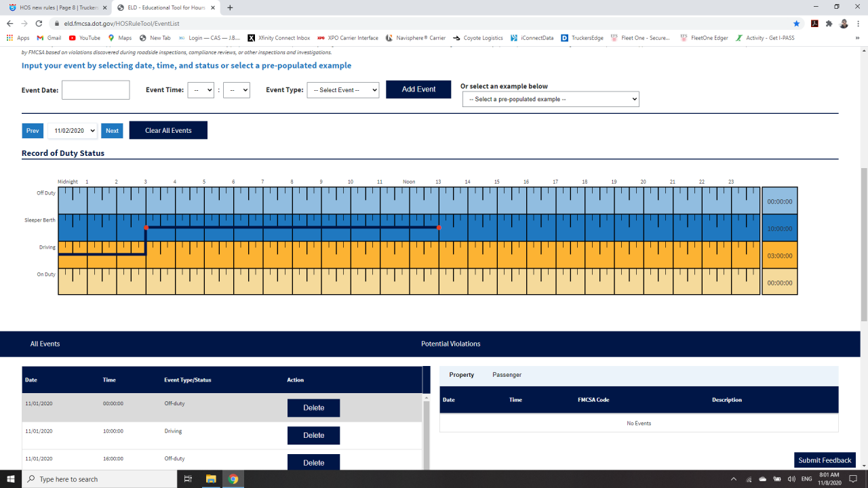Open Task View icon in taskbar

pos(188,479)
